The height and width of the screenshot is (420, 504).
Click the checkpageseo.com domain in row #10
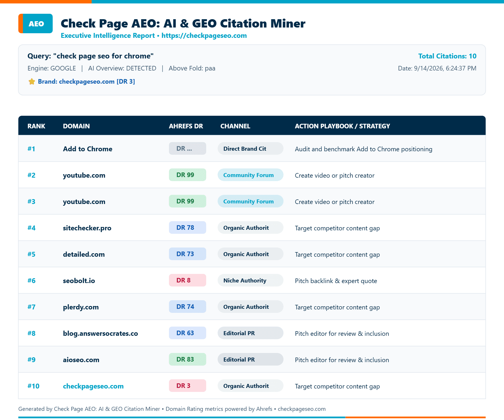[93, 386]
